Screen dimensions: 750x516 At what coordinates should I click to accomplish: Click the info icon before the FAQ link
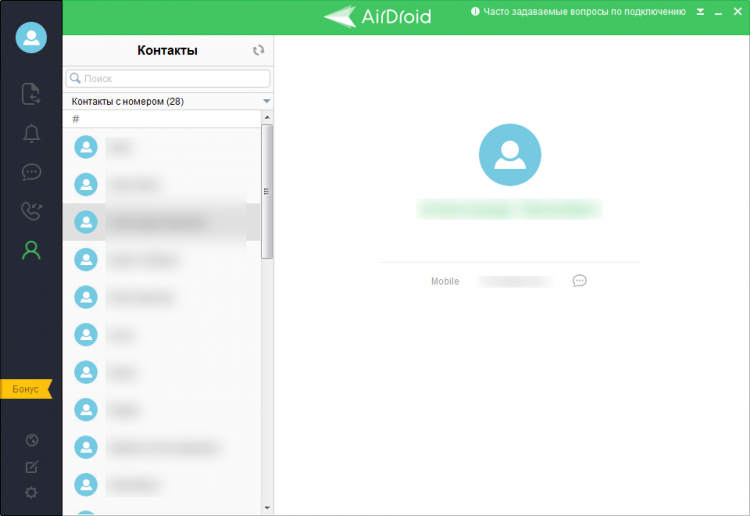[x=475, y=11]
